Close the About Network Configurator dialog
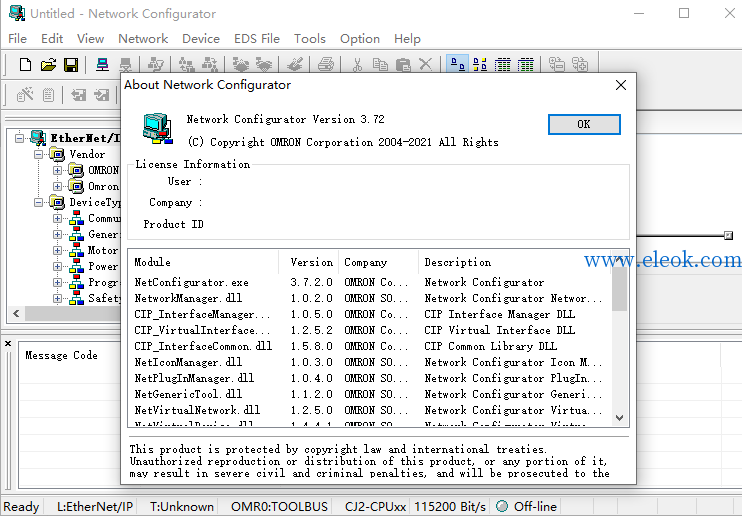Screen dimensions: 742x516 point(621,85)
